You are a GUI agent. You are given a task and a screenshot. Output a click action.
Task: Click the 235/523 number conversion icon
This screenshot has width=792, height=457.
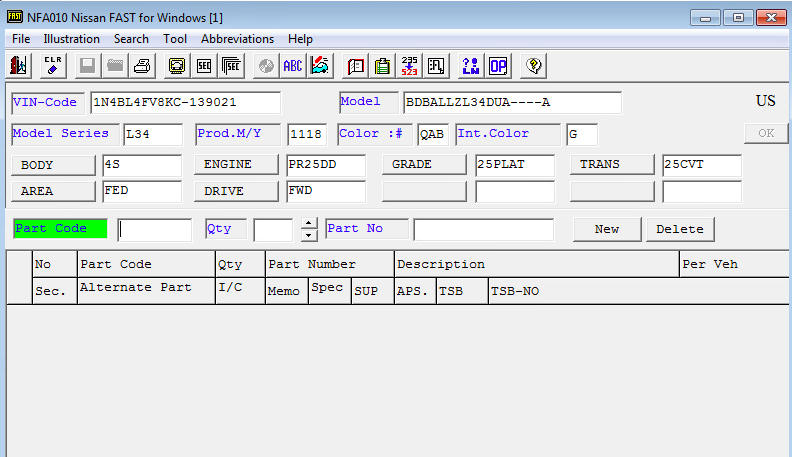(409, 66)
